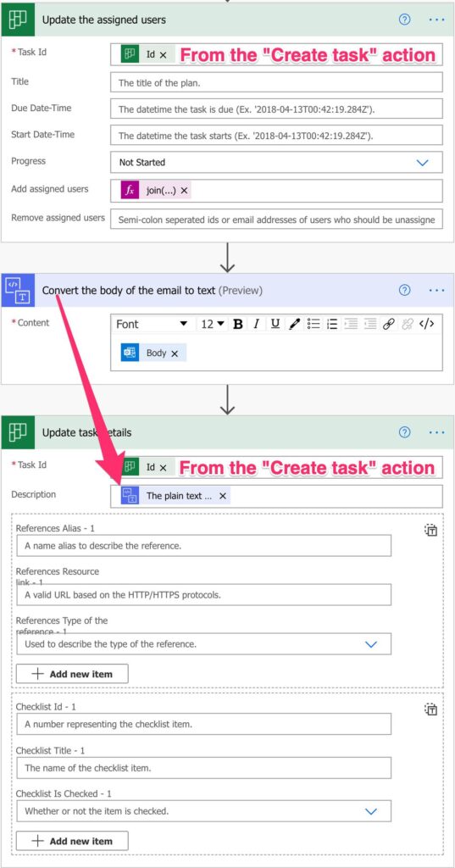The height and width of the screenshot is (868, 455).
Task: Open help for Update the assigned users
Action: pos(405,19)
